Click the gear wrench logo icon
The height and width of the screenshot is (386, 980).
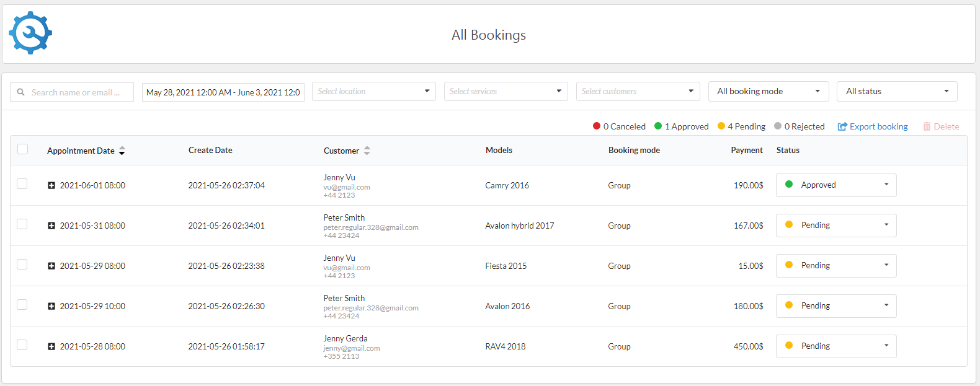pyautogui.click(x=30, y=33)
